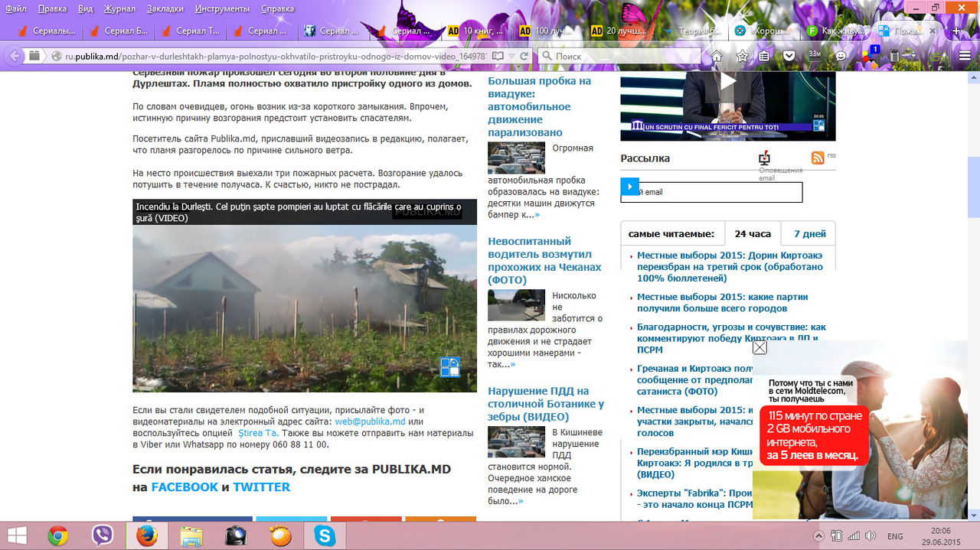Open the RSS feed icon

point(818,158)
